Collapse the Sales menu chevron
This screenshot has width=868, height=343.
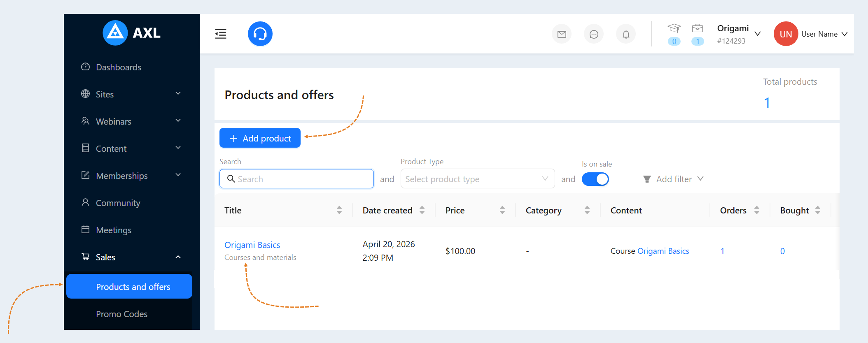click(x=178, y=257)
